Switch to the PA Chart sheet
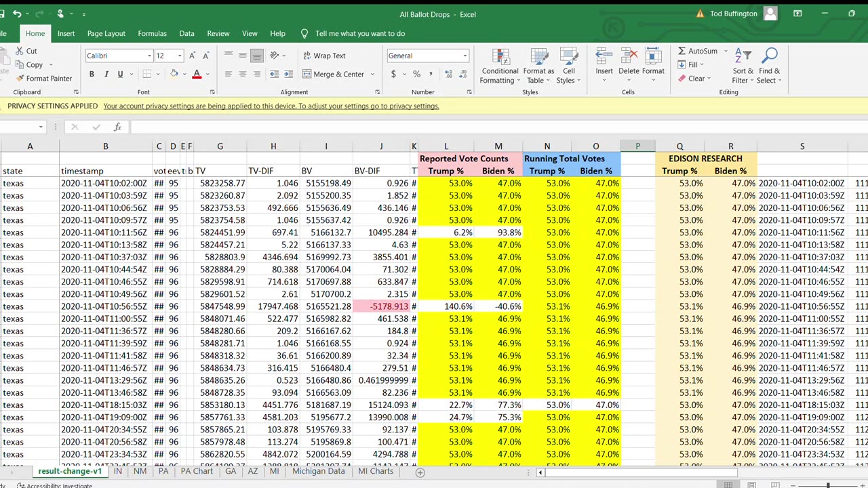The height and width of the screenshot is (488, 868). click(x=197, y=471)
